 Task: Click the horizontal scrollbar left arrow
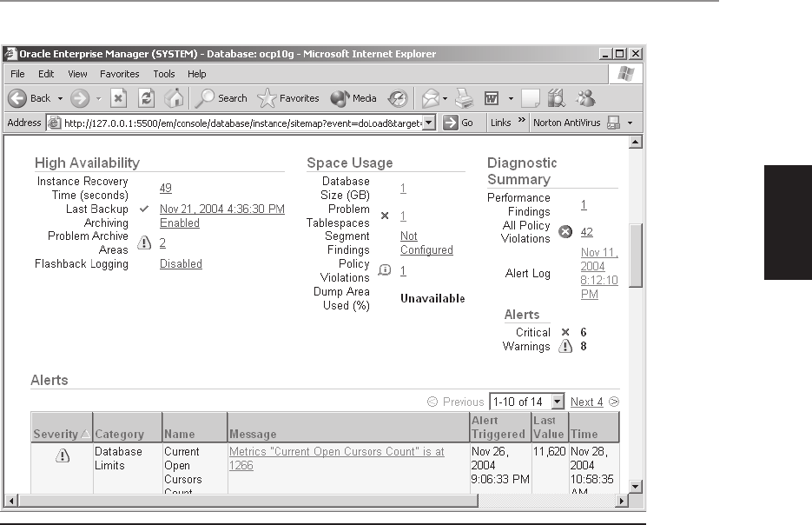click(x=11, y=501)
